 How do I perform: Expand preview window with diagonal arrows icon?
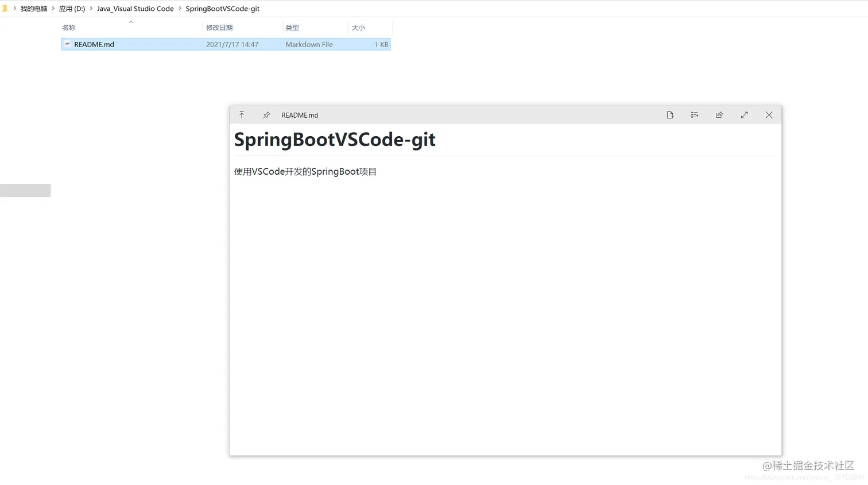[x=744, y=115]
